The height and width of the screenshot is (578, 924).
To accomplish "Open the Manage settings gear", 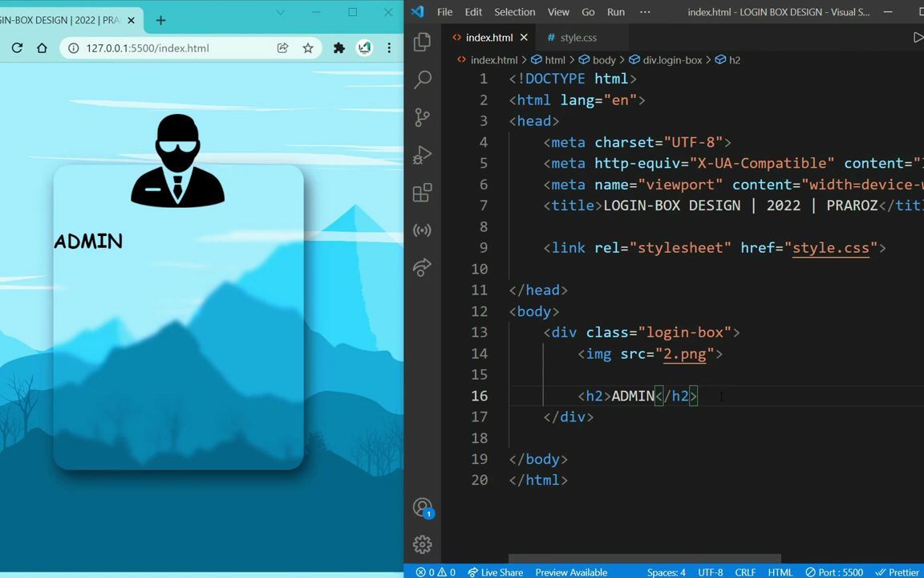I will click(422, 544).
